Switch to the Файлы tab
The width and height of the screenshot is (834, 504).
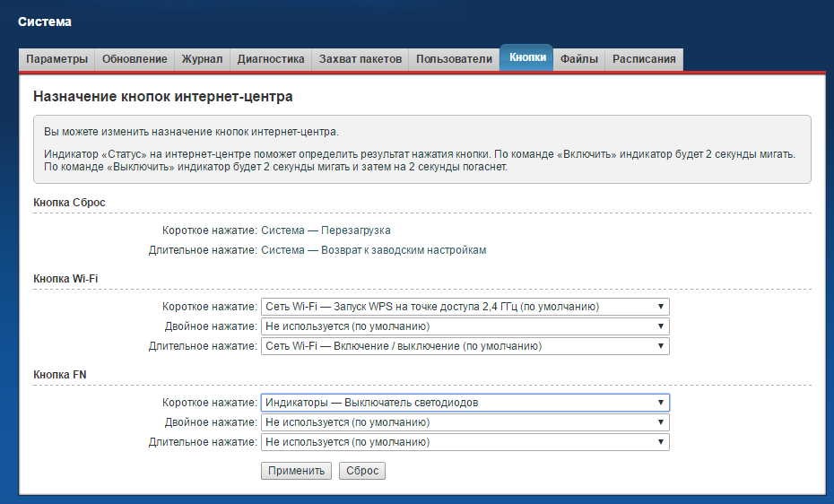(579, 59)
